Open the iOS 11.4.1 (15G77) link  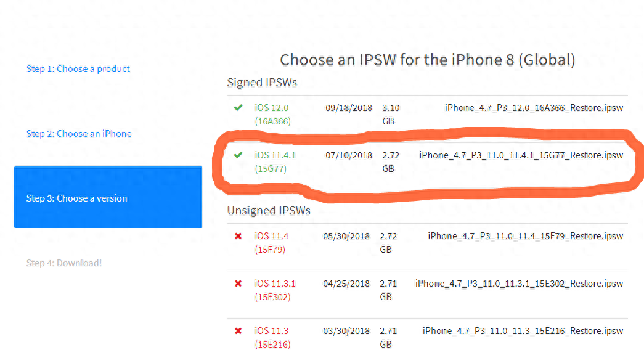(x=275, y=161)
